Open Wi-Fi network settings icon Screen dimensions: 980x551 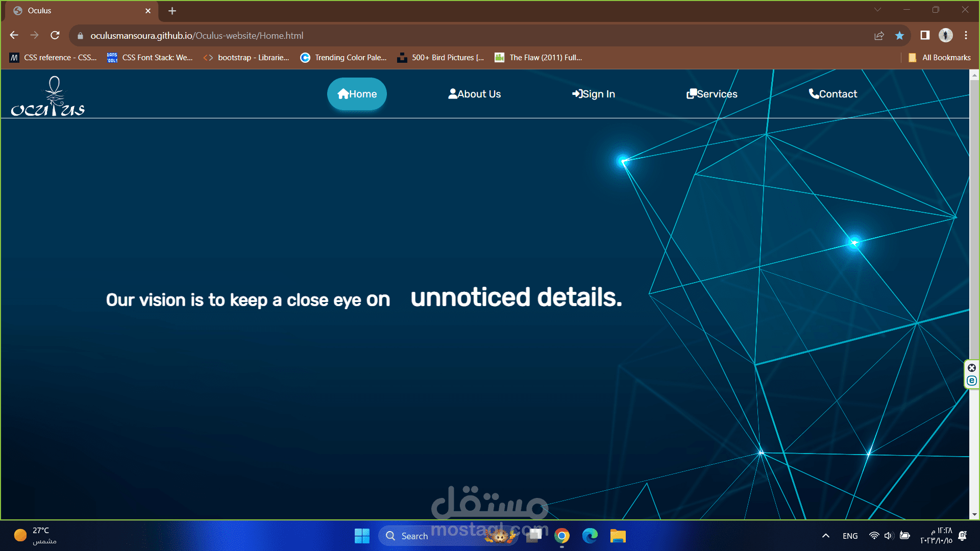874,536
